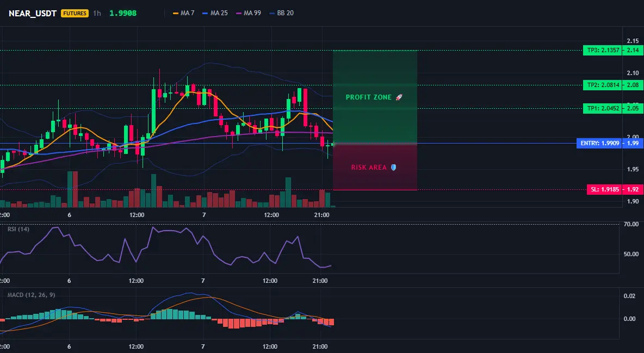Click the 50.00 RSI axis value

pos(631,255)
